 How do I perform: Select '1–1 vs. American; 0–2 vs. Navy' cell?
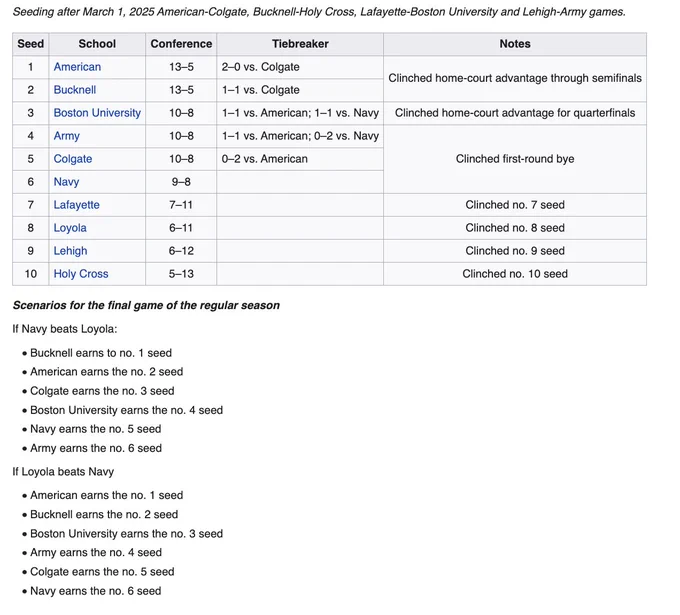300,136
